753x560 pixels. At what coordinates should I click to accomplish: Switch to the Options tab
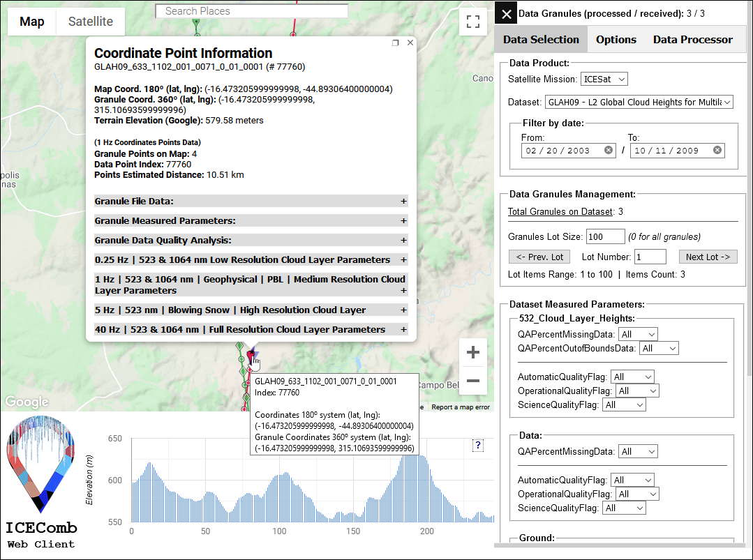[616, 40]
